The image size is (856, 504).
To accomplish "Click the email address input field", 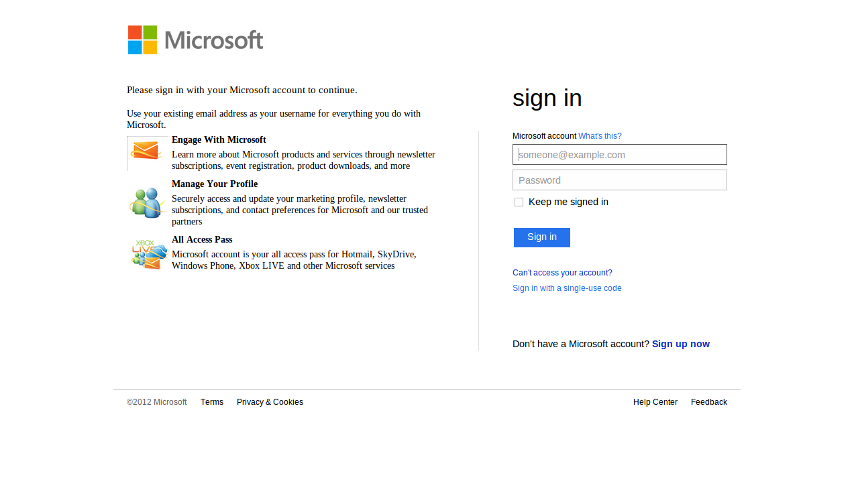I will pyautogui.click(x=619, y=155).
